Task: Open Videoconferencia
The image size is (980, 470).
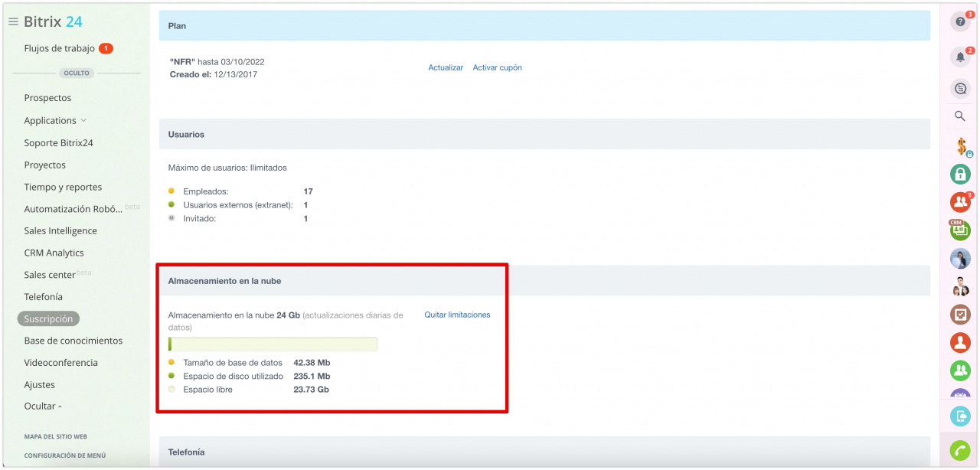Action: 61,363
